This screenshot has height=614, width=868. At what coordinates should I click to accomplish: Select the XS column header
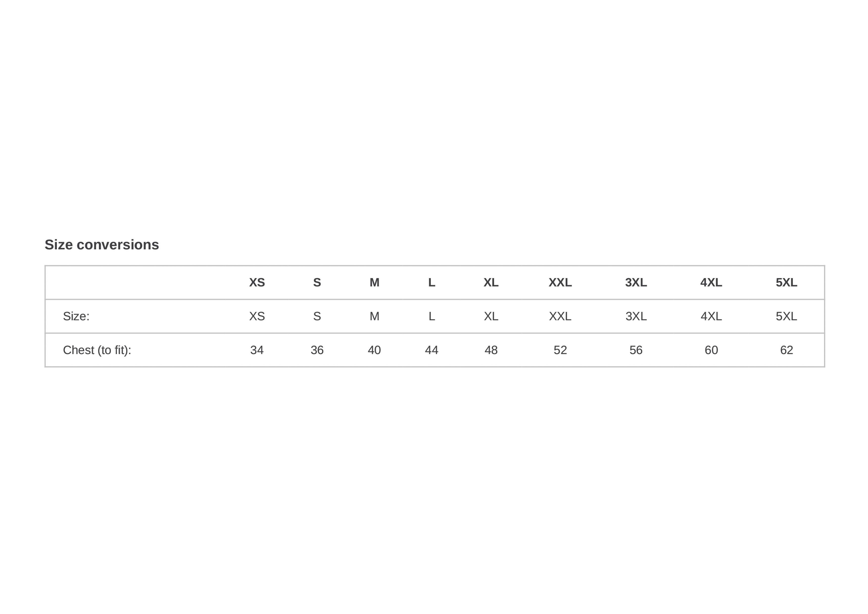click(x=257, y=282)
